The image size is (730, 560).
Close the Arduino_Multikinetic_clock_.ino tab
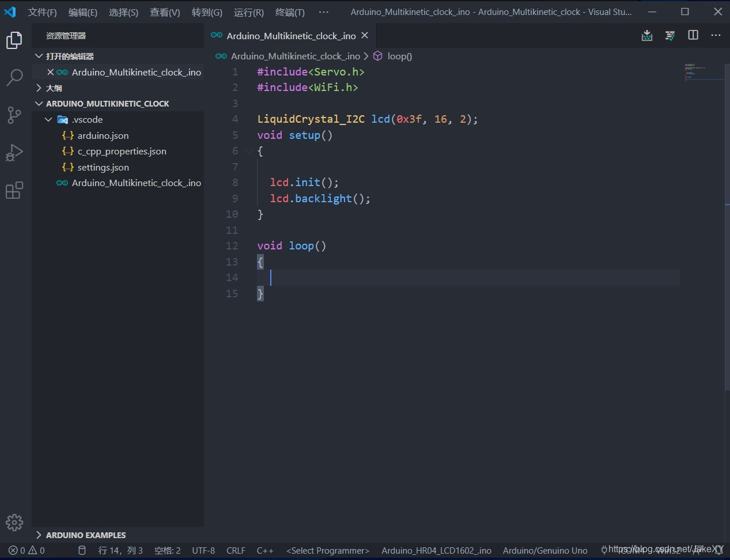click(x=365, y=36)
